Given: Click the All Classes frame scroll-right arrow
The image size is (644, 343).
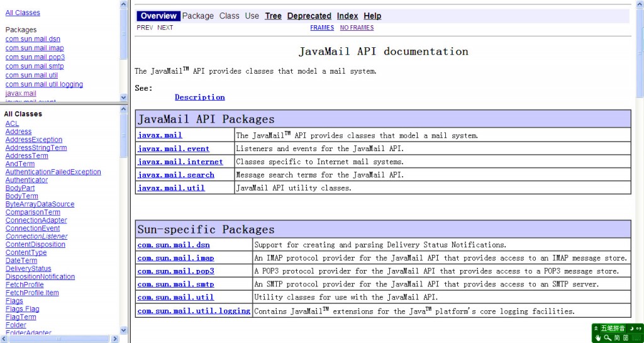Looking at the screenshot, I should click(x=114, y=339).
